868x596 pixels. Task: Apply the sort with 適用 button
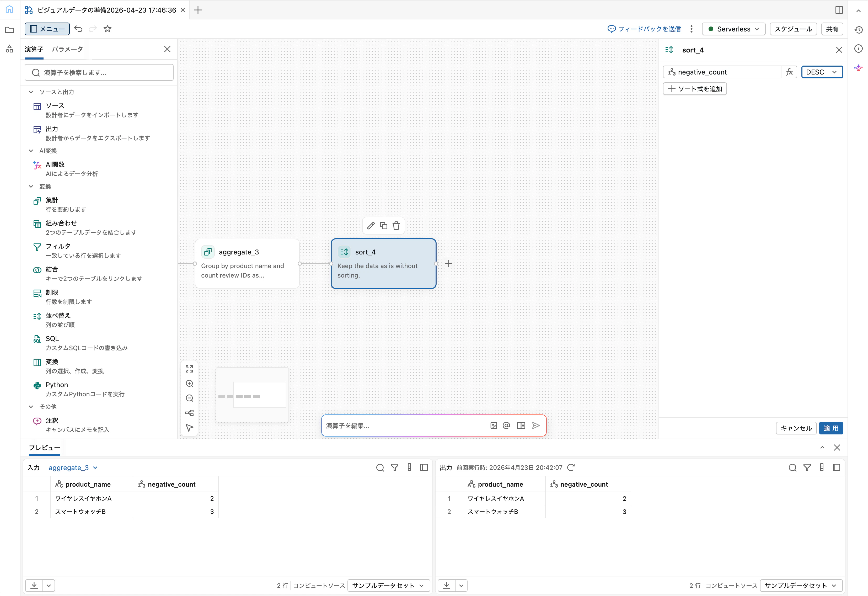click(831, 428)
